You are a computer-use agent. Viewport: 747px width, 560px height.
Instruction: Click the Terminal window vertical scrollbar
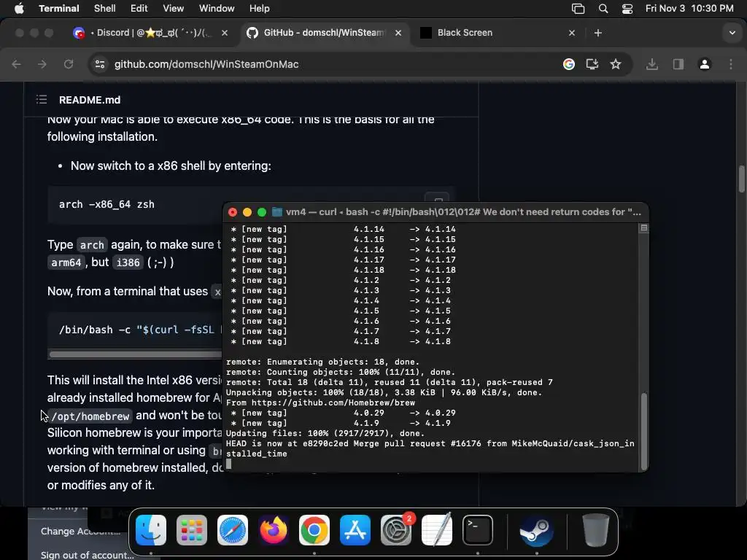click(644, 431)
